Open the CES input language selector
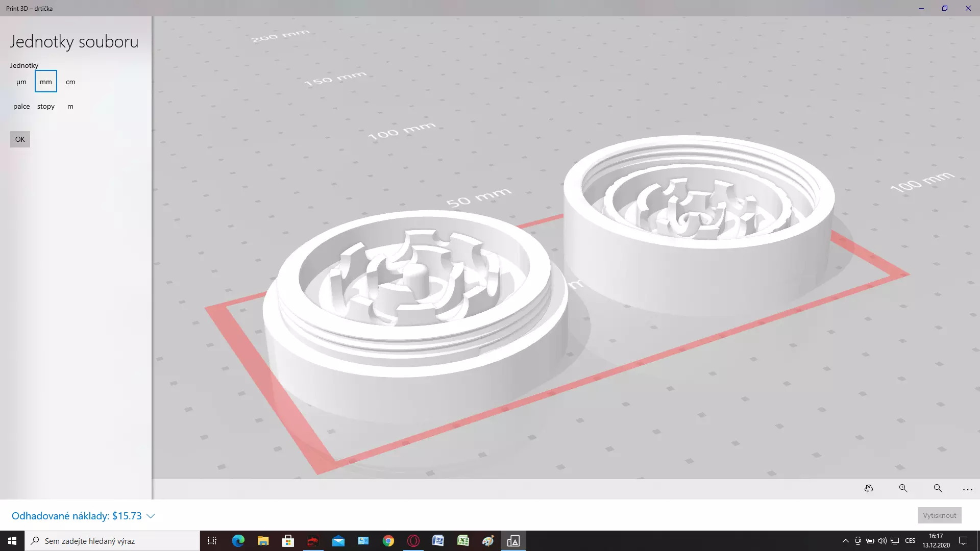980x551 pixels. click(910, 541)
